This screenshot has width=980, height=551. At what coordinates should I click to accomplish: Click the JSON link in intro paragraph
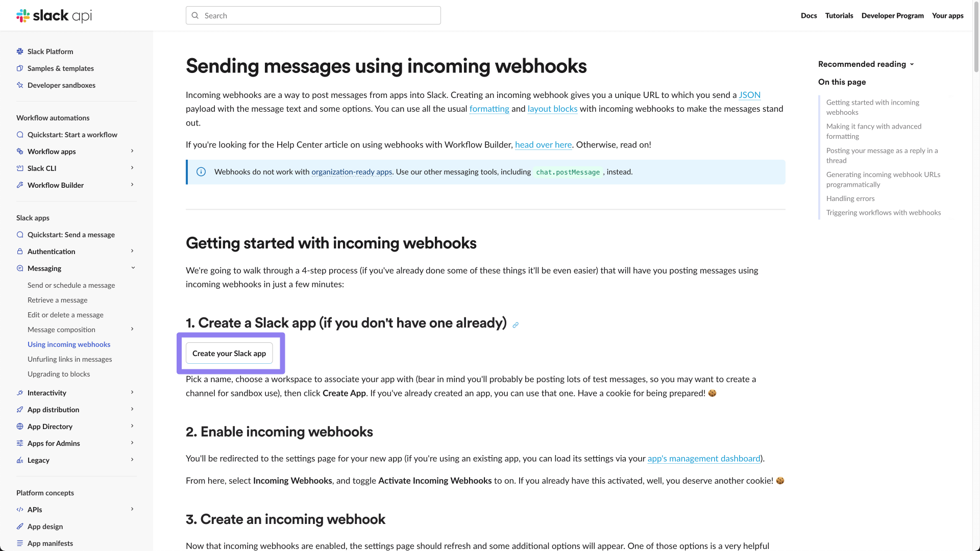749,94
